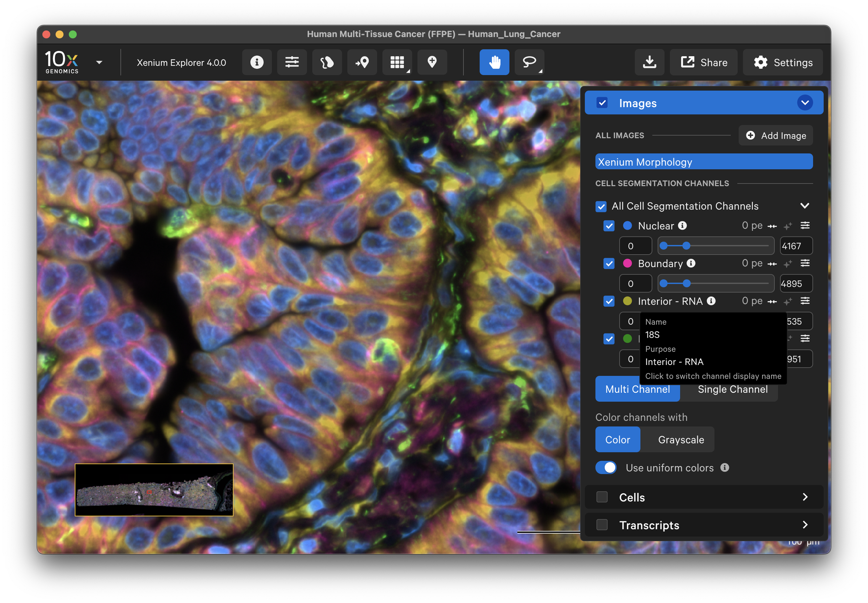Image resolution: width=868 pixels, height=603 pixels.
Task: Click the Boundary channel color swatch
Action: 627,263
